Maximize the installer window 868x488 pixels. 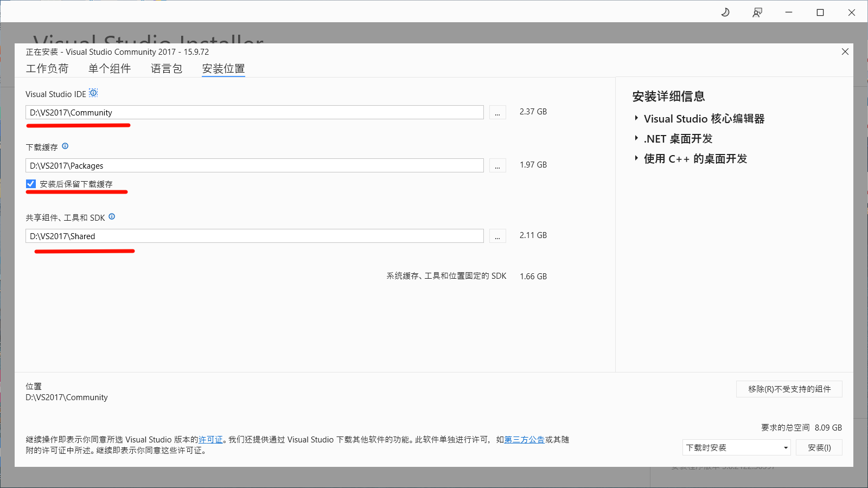(820, 12)
